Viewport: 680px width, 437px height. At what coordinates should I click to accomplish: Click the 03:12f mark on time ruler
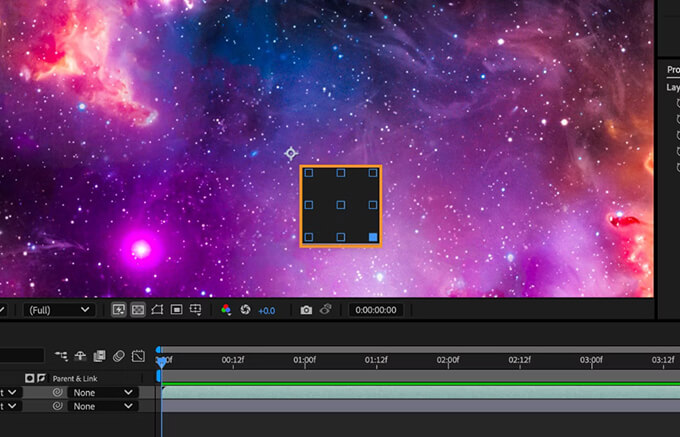(x=663, y=360)
